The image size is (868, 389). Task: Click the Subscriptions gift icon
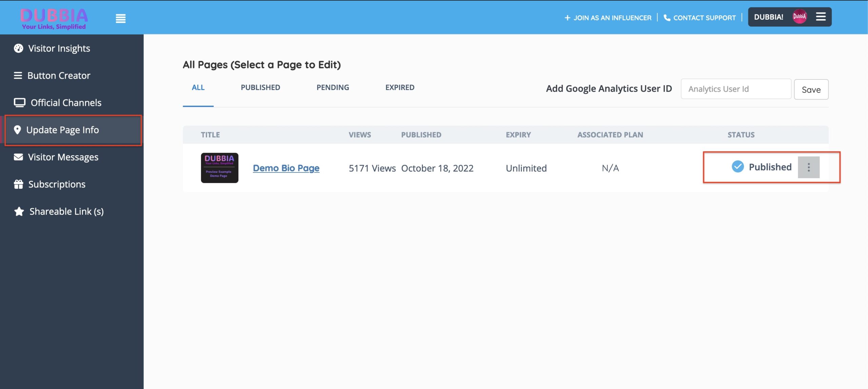tap(18, 184)
